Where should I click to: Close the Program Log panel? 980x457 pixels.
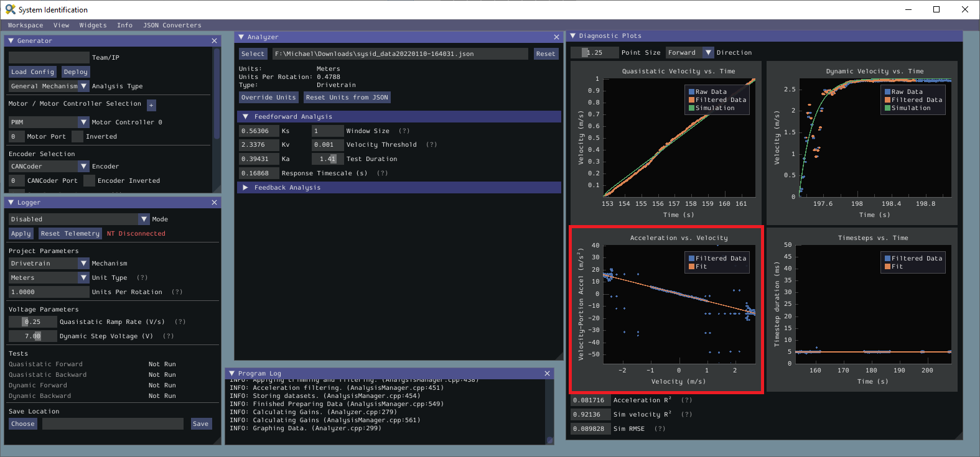coord(548,374)
